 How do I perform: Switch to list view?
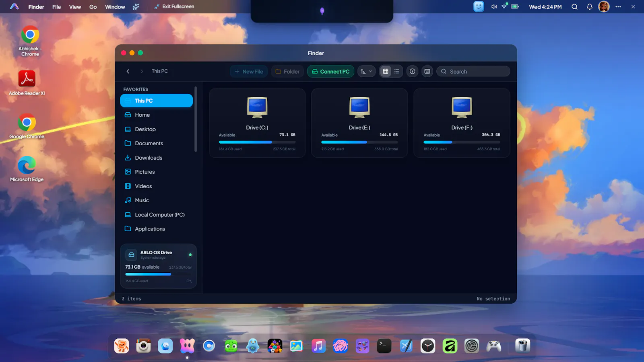tap(397, 71)
